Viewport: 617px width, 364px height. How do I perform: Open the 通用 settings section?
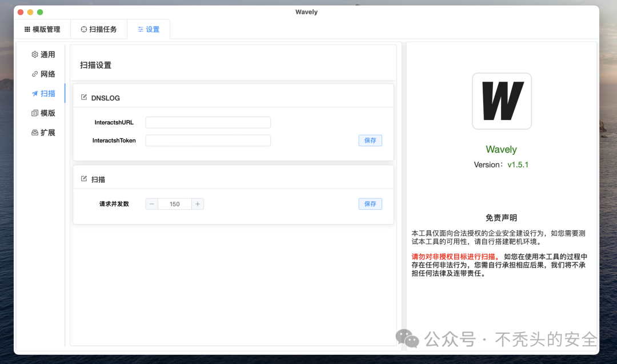pyautogui.click(x=43, y=54)
